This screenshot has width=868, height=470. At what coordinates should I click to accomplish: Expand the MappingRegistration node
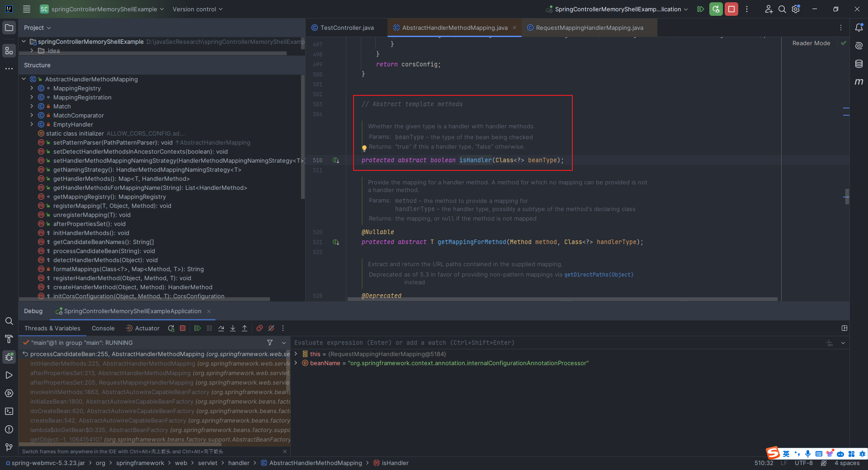[x=32, y=97]
